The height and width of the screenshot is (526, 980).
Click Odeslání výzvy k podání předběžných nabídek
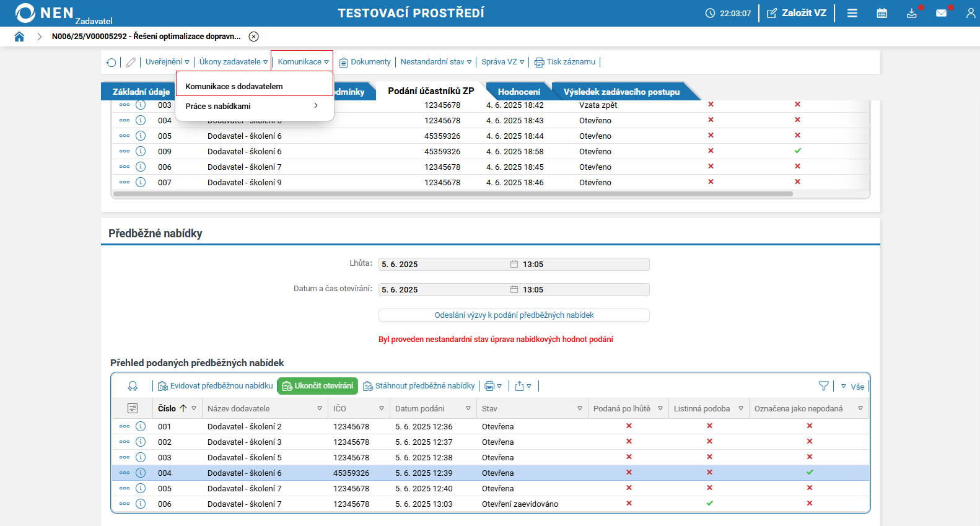click(x=514, y=315)
